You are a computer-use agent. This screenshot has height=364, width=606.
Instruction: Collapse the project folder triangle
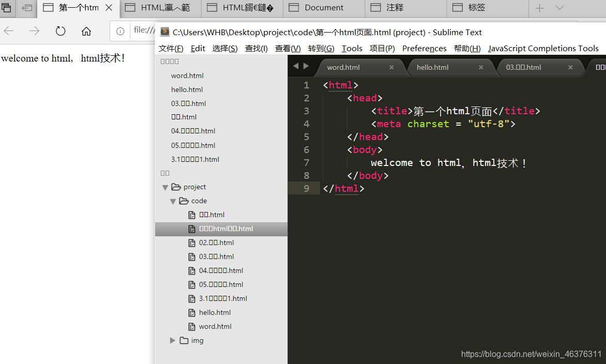(x=165, y=187)
